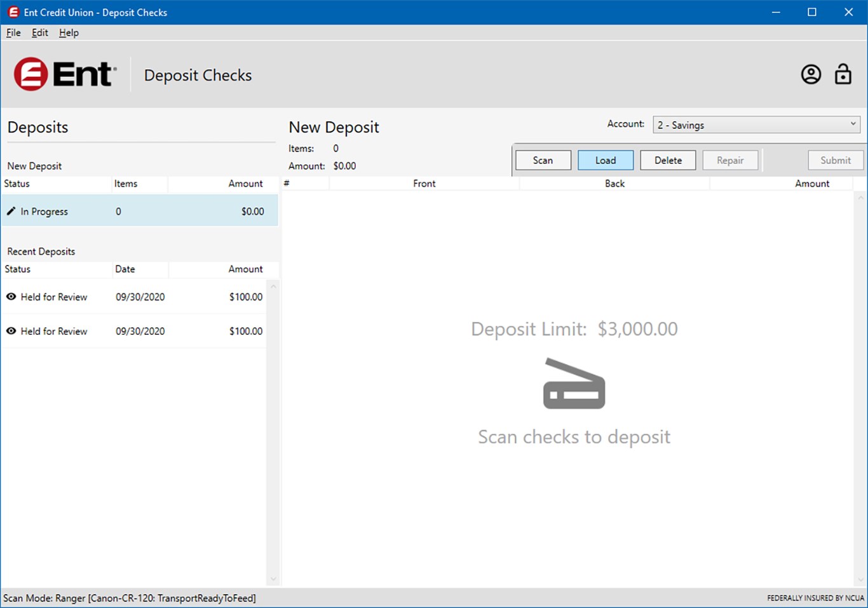This screenshot has width=868, height=608.
Task: Select the In Progress deposit row
Action: (140, 211)
